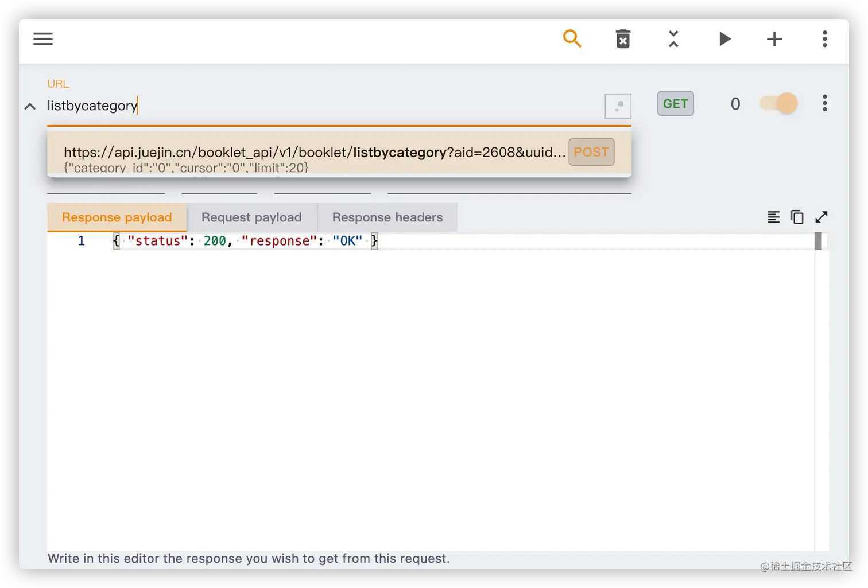Expand the editor to fullscreen
Screen dimensions: 868x588
point(821,217)
